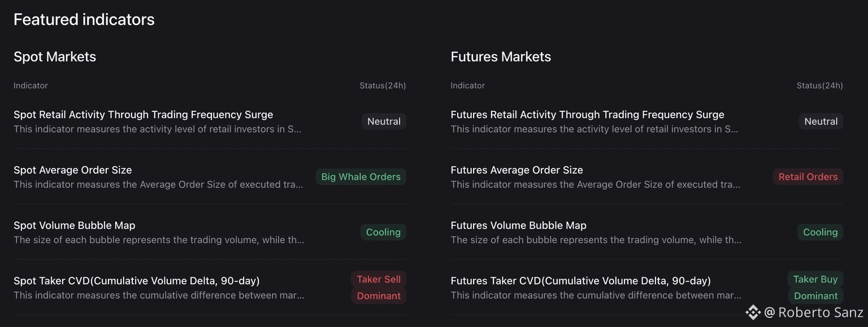
Task: Click the Futures Markets section heading
Action: click(x=501, y=57)
